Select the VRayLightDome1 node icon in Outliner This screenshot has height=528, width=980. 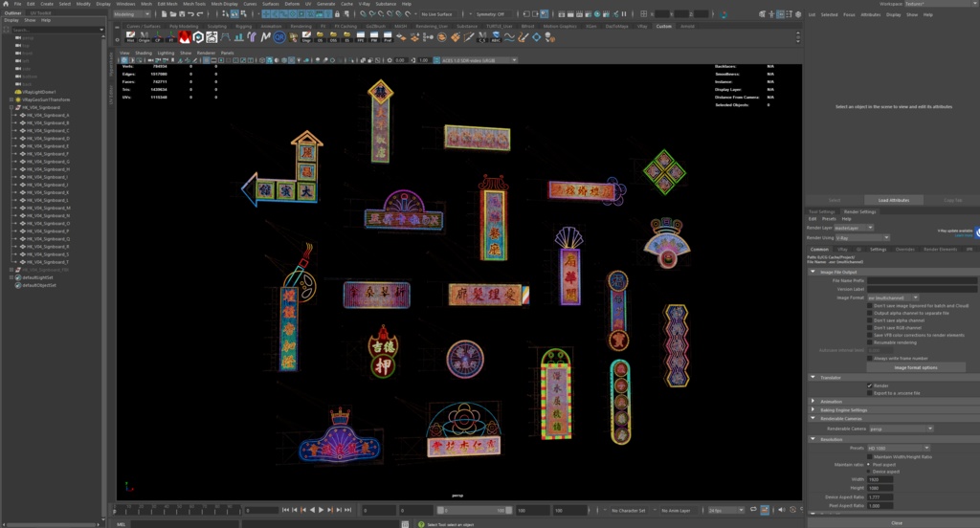18,92
